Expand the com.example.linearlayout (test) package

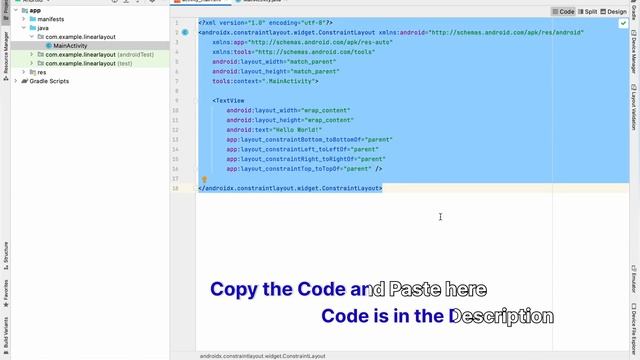(x=31, y=63)
